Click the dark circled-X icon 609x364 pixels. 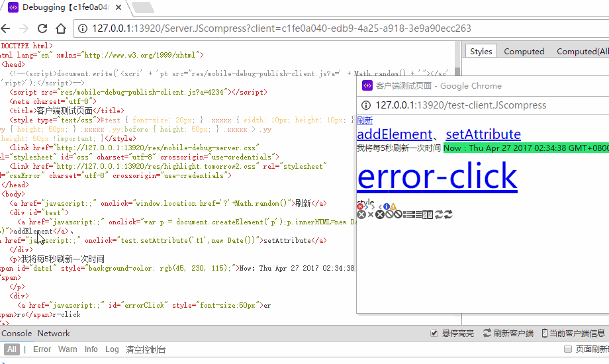pos(380,214)
